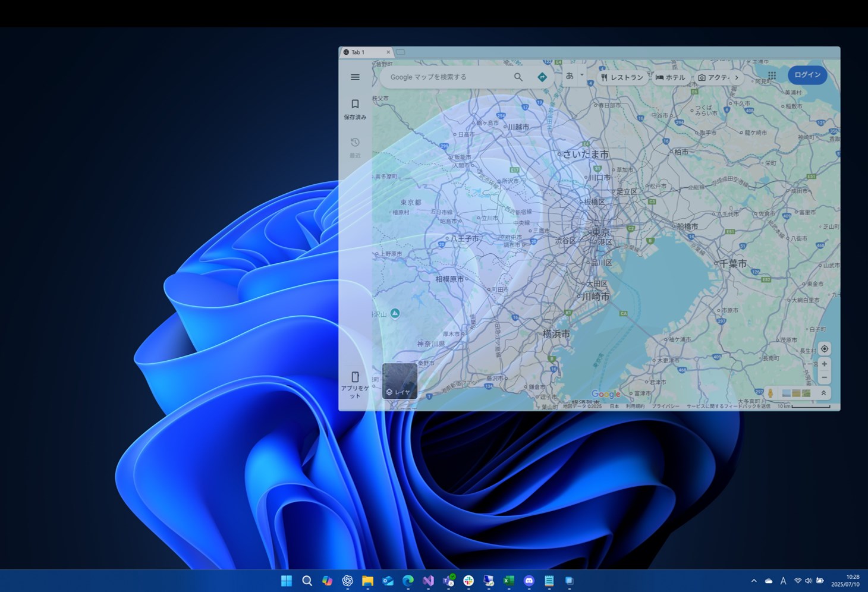Zoom out with the minus button
Viewport: 868px width, 592px height.
(x=824, y=377)
